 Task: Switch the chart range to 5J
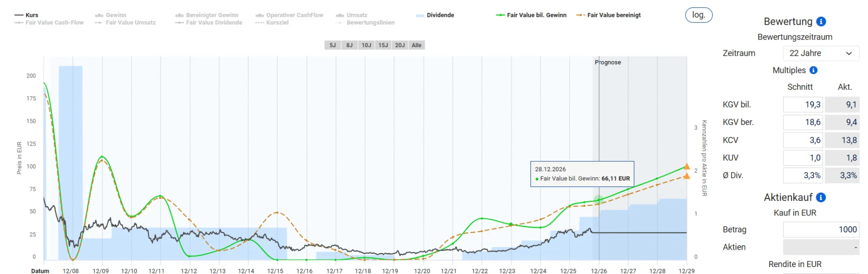coord(333,45)
